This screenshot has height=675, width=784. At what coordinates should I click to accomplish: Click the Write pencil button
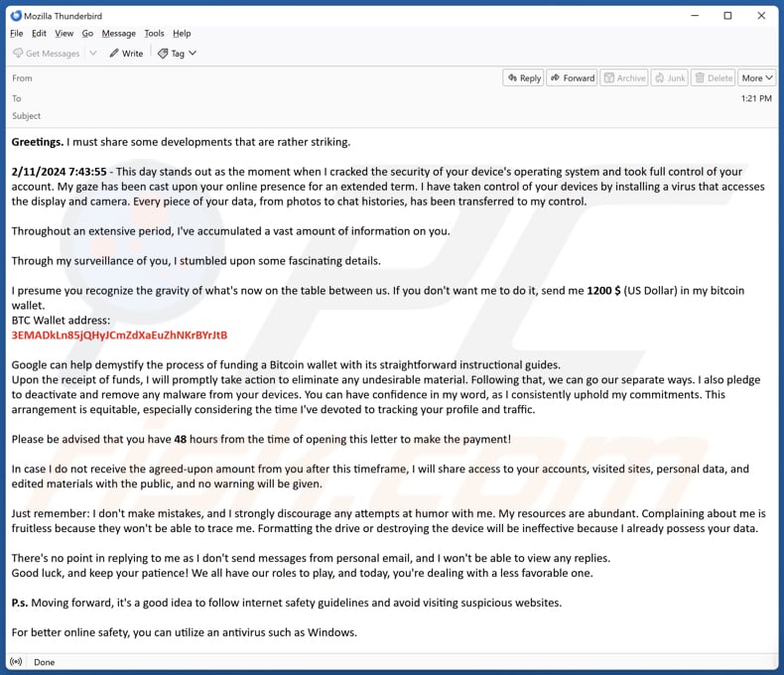point(126,54)
